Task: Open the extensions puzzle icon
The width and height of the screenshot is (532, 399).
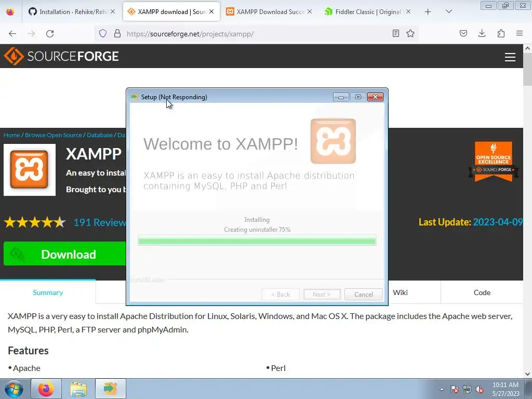Action: (501, 33)
